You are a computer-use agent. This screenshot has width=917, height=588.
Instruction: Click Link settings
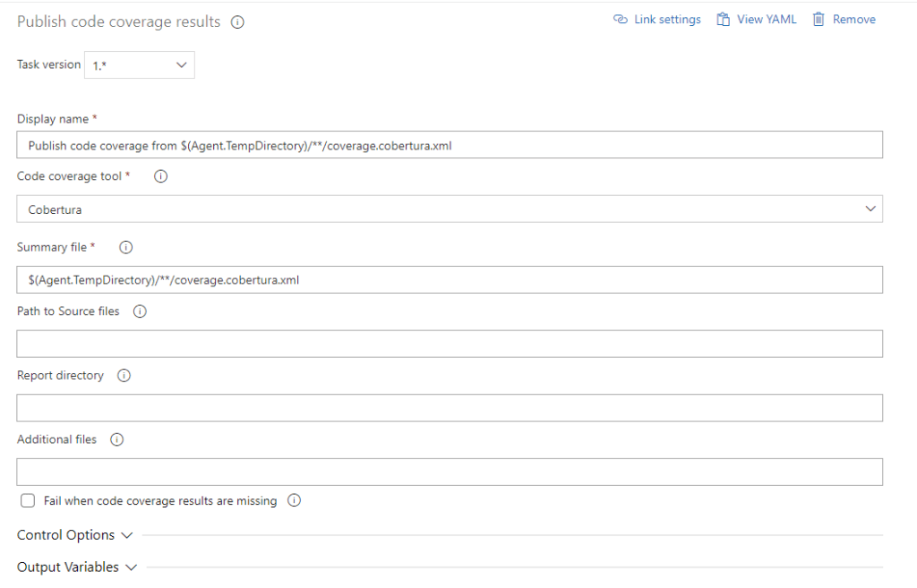pos(657,20)
